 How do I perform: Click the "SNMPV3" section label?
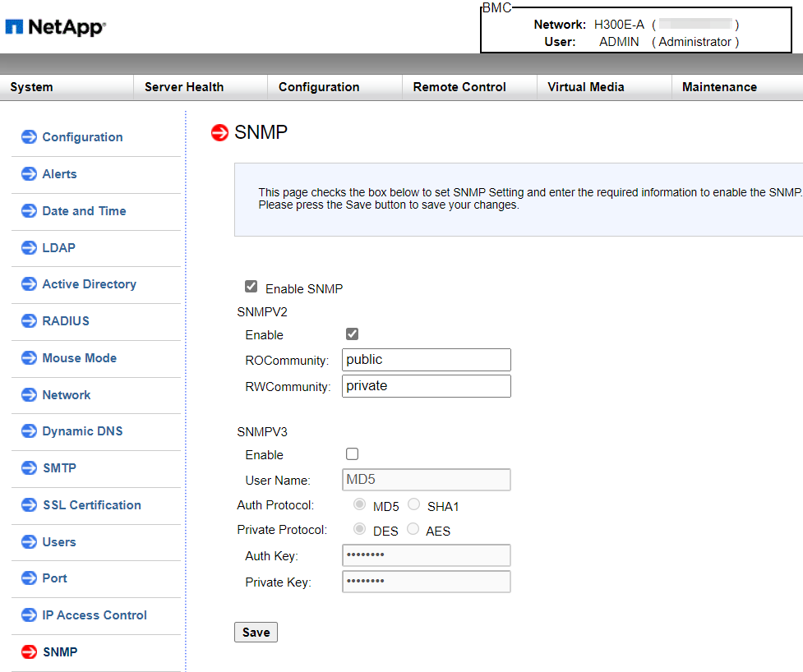pos(262,432)
